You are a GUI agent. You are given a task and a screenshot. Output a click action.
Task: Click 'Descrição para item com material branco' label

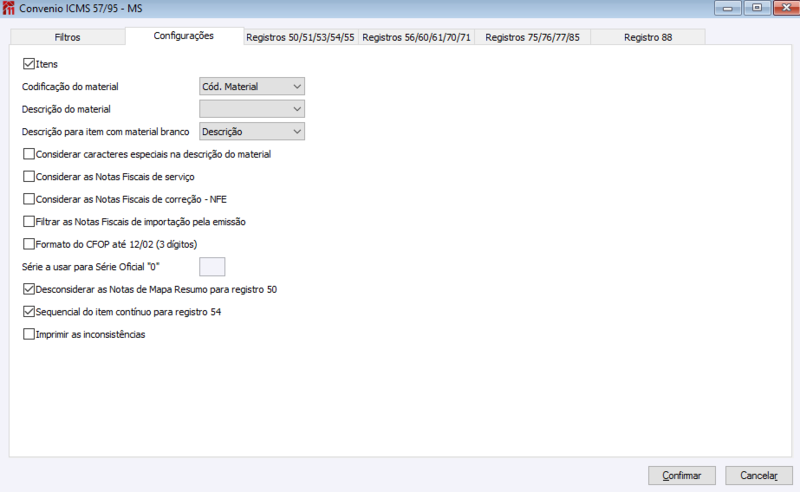pyautogui.click(x=105, y=132)
